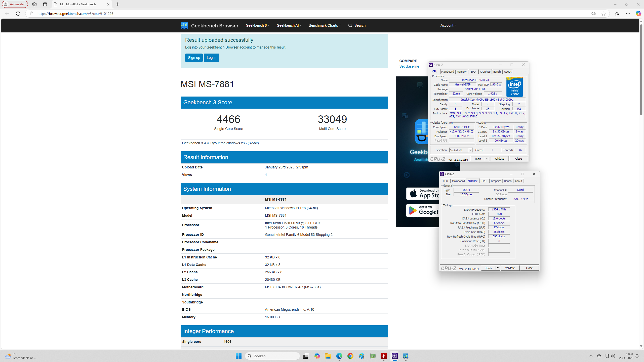Expand the Geekbench AI dropdown menu

289,25
